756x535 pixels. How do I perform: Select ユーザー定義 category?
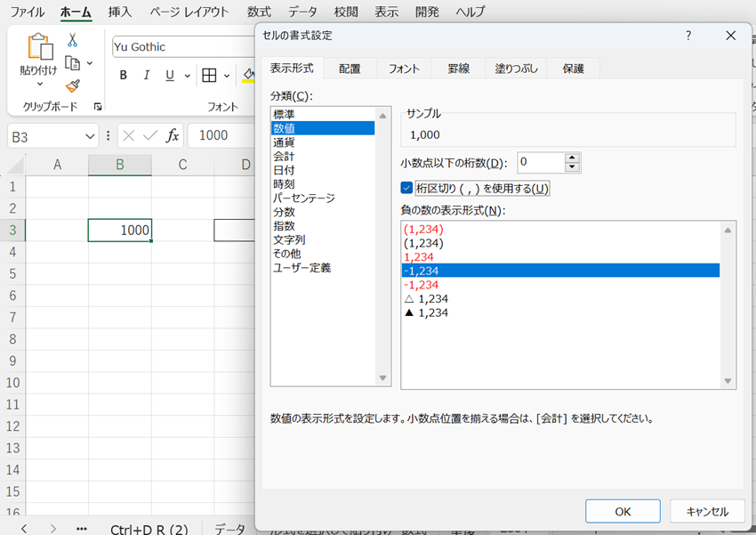point(323,268)
